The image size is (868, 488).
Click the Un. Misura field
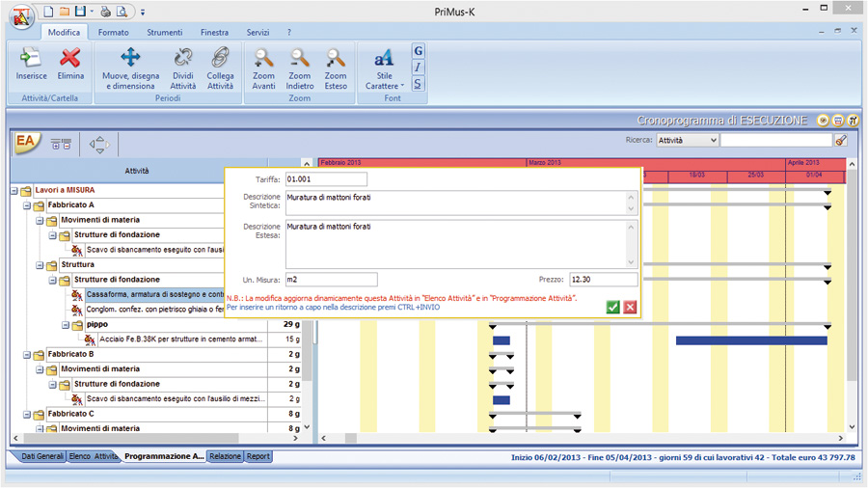(331, 280)
